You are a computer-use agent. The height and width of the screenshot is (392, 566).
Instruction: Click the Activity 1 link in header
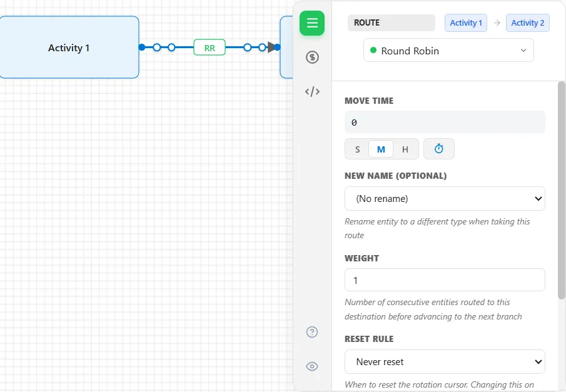tap(466, 23)
